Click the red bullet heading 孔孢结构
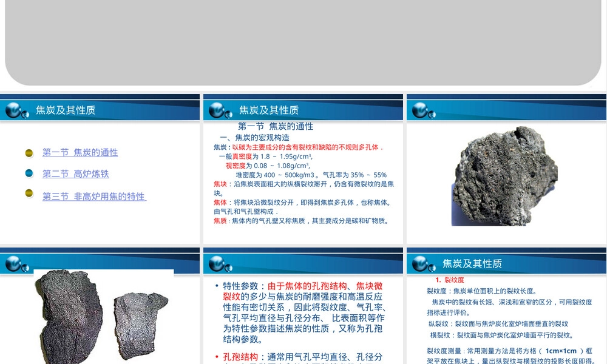Image resolution: width=607 pixels, height=364 pixels. point(240,357)
